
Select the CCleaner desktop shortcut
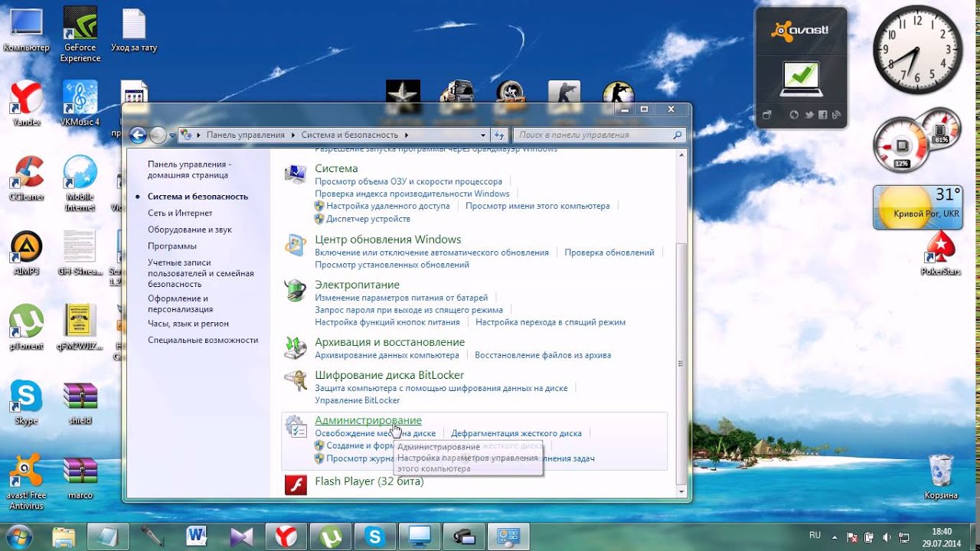pos(26,178)
